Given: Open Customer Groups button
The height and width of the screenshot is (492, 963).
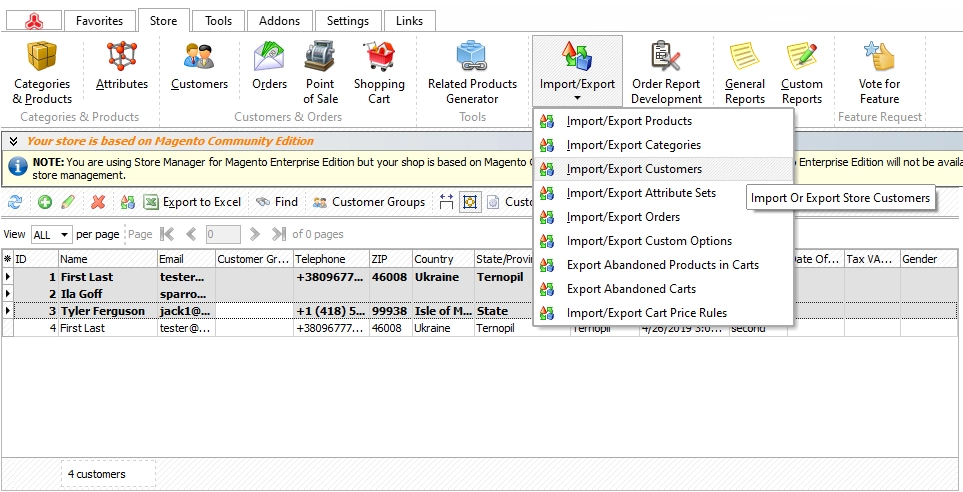Looking at the screenshot, I should (x=368, y=201).
